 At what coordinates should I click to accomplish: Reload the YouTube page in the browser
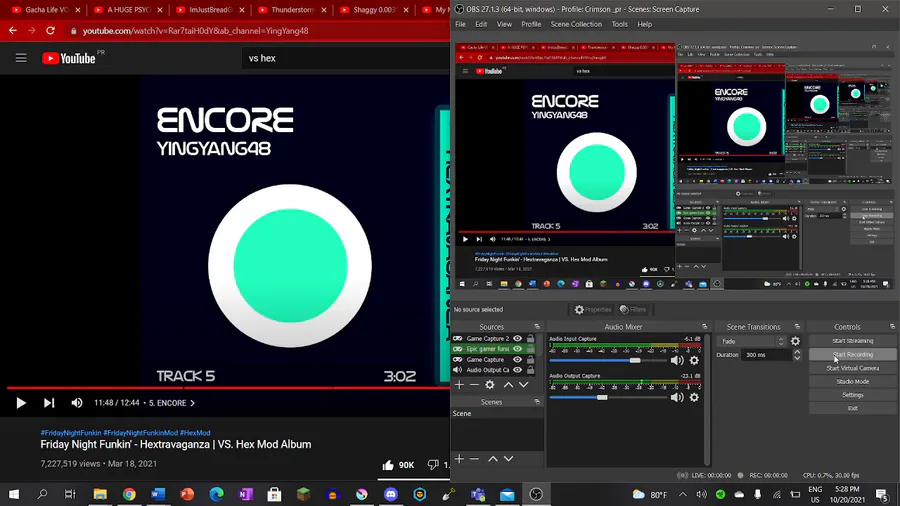click(x=51, y=31)
